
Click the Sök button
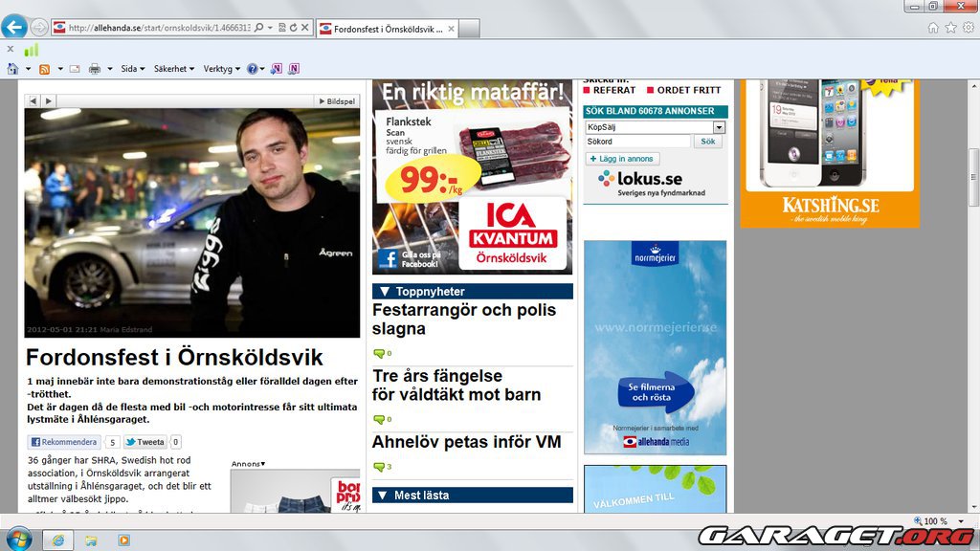707,142
